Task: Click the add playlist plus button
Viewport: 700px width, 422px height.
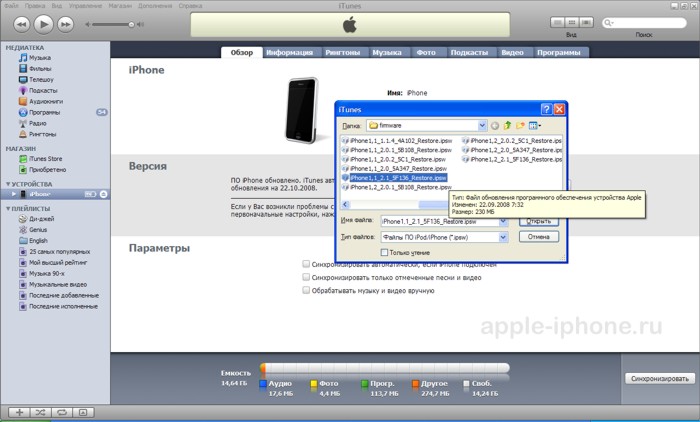Action: [x=19, y=412]
